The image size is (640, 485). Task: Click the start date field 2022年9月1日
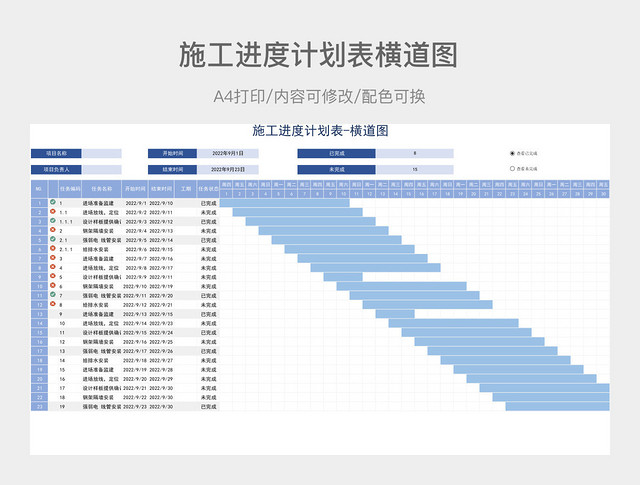228,154
